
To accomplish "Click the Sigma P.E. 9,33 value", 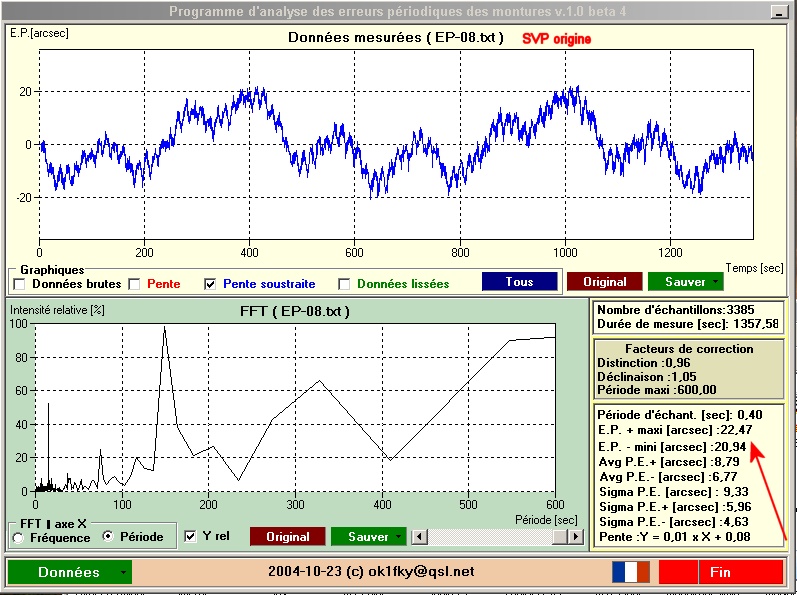I will coord(674,492).
